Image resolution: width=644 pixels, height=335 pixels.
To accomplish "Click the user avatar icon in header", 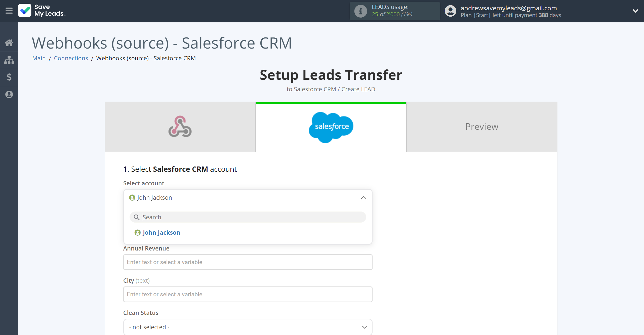I will click(450, 11).
